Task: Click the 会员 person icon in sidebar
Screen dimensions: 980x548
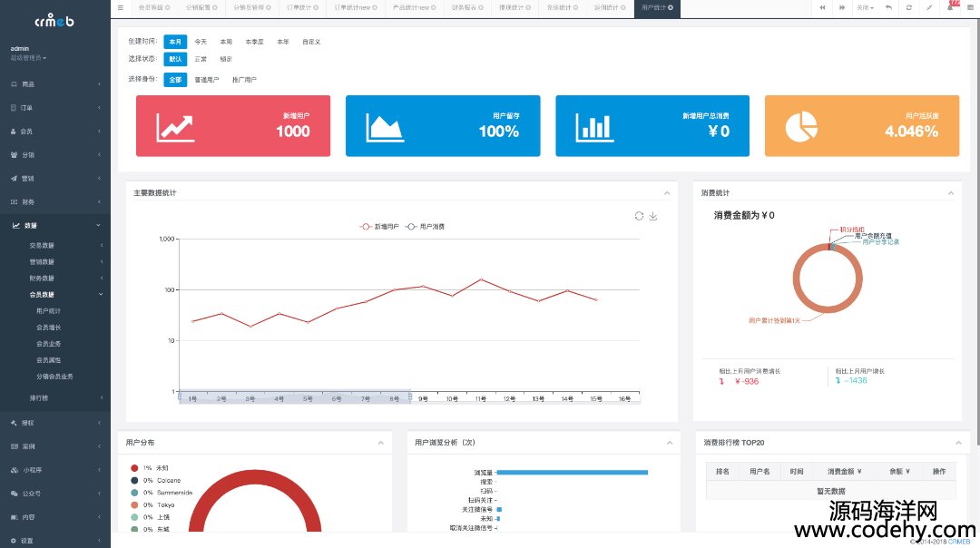Action: [14, 132]
